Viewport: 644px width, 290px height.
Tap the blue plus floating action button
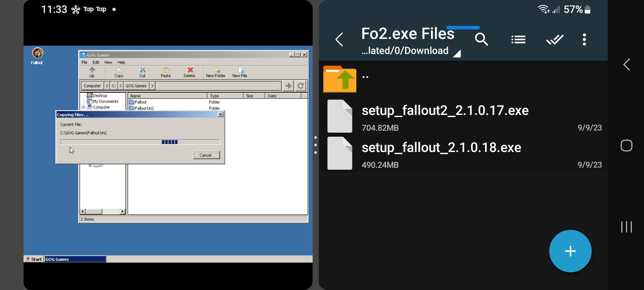point(570,251)
